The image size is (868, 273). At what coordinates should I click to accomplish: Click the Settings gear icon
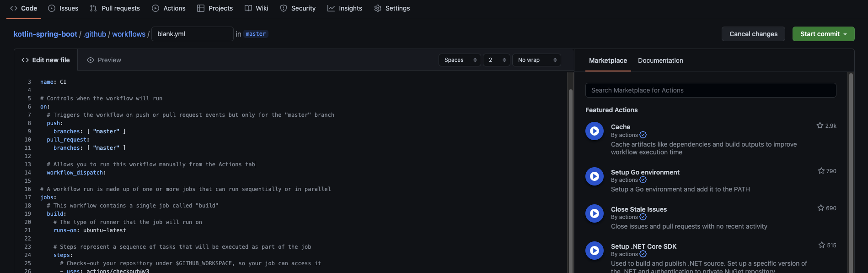[378, 8]
